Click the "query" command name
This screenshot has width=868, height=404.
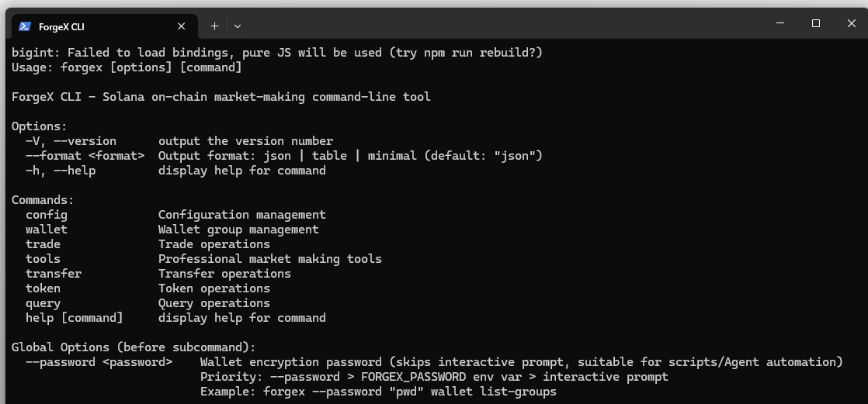[x=43, y=303]
